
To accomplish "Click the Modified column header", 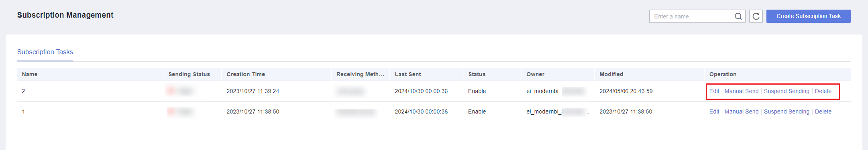I will point(611,74).
